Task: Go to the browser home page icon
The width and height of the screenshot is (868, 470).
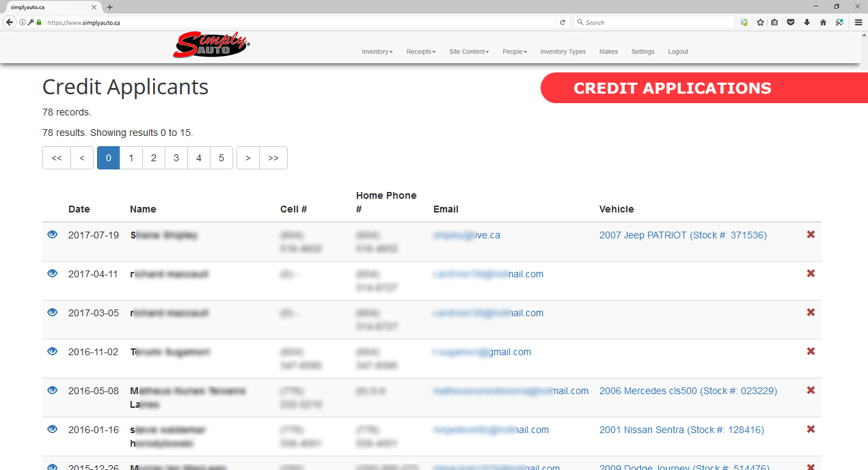Action: click(x=823, y=23)
